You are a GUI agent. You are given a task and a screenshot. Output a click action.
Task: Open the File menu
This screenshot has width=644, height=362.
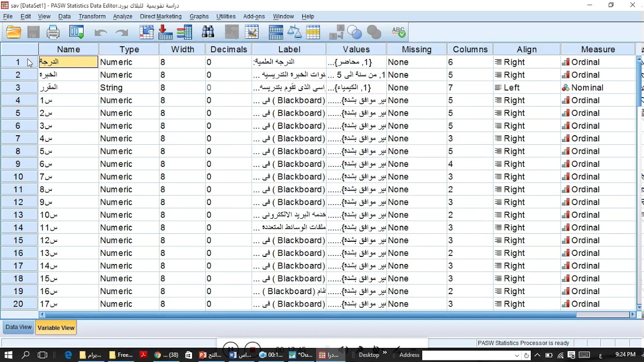point(8,17)
